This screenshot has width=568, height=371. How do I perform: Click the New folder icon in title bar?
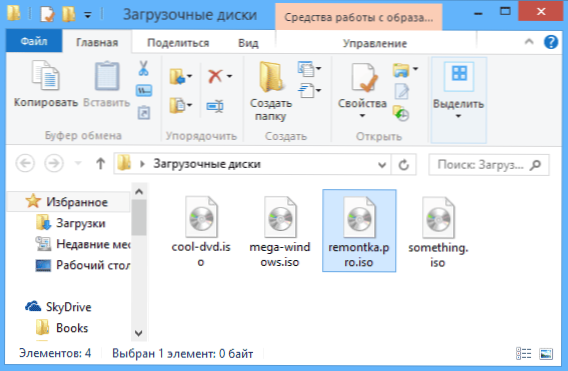click(68, 14)
